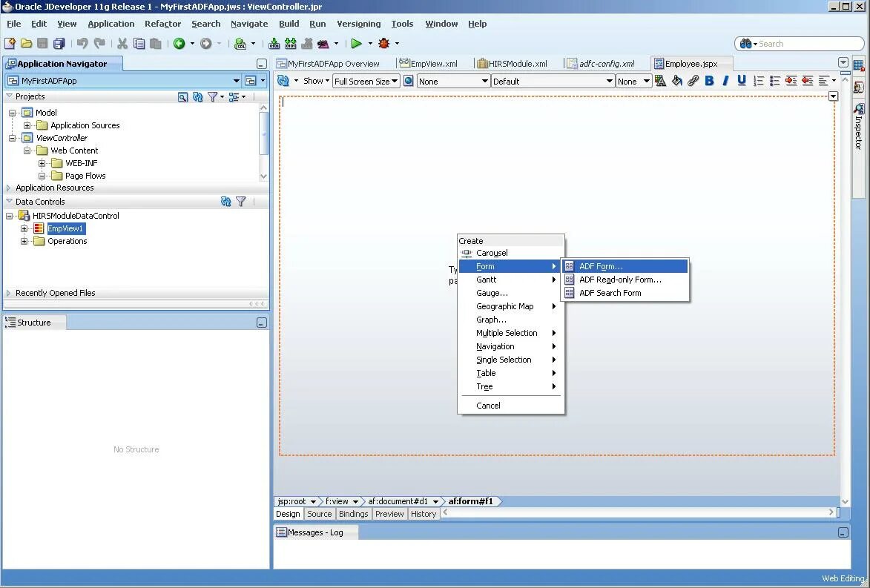Click the browser preview globe icon
870x588 pixels.
(x=409, y=81)
